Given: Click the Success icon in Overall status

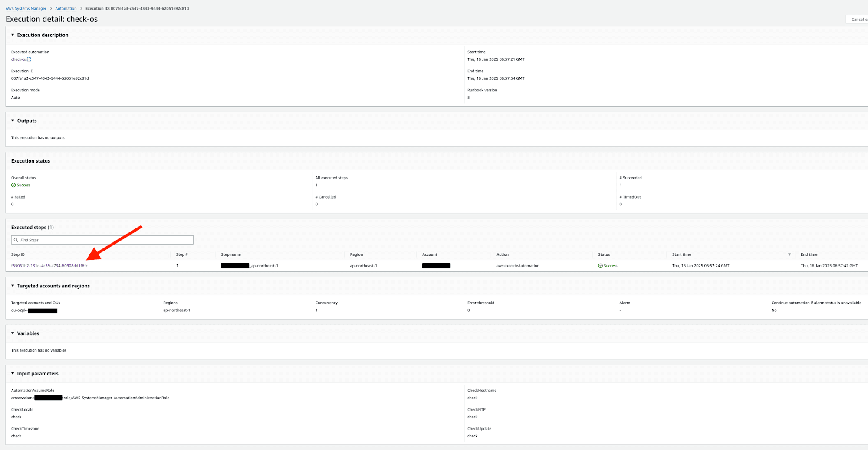Looking at the screenshot, I should 13,186.
